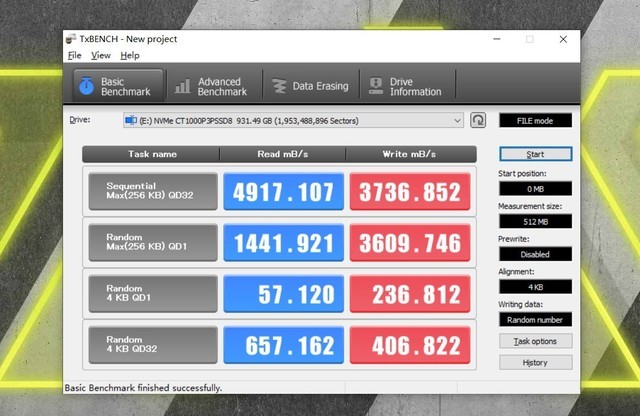Change the Prewrite Disabled setting
The image size is (640, 416).
pyautogui.click(x=535, y=254)
